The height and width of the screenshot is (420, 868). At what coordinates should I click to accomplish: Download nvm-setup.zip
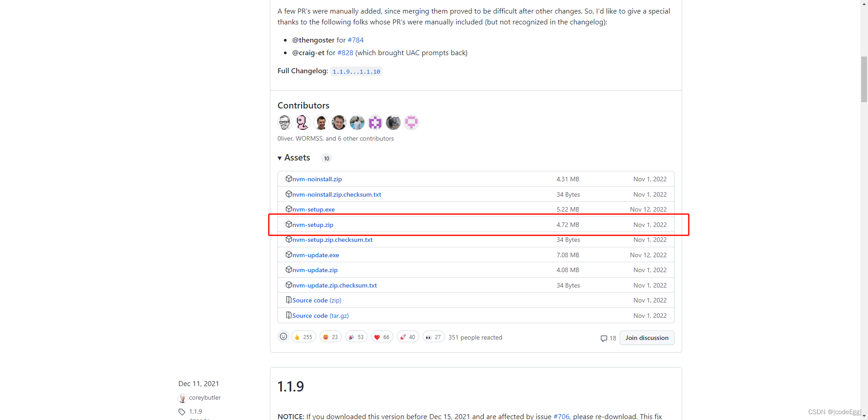[x=313, y=225]
